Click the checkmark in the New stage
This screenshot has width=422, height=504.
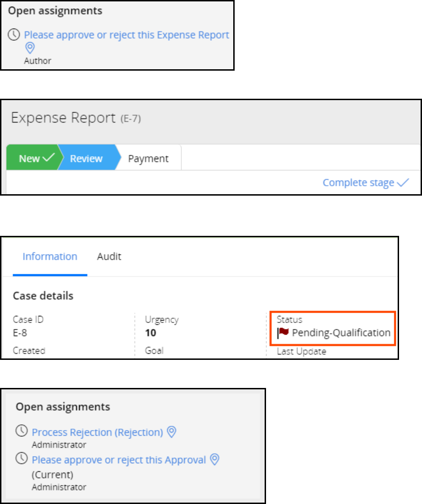tap(48, 159)
